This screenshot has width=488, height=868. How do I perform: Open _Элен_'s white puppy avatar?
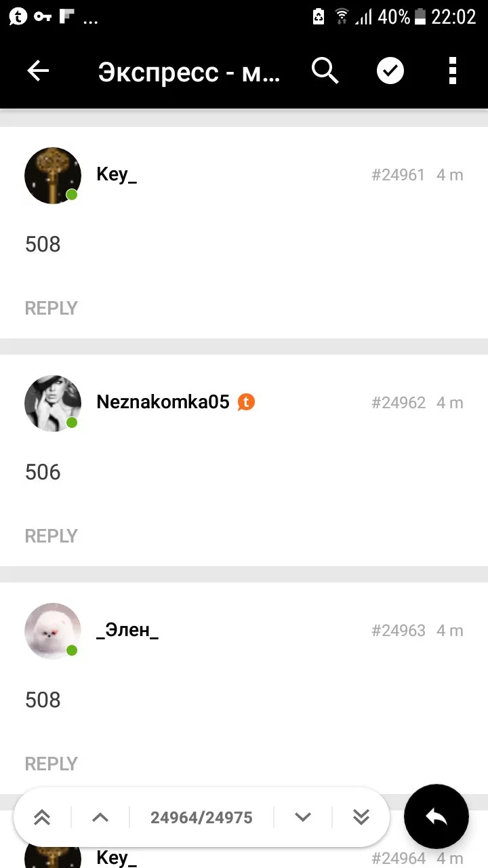pos(53,631)
